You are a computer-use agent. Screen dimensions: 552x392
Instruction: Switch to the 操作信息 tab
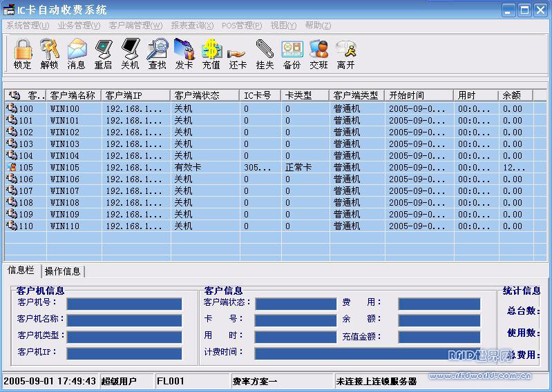pyautogui.click(x=63, y=271)
